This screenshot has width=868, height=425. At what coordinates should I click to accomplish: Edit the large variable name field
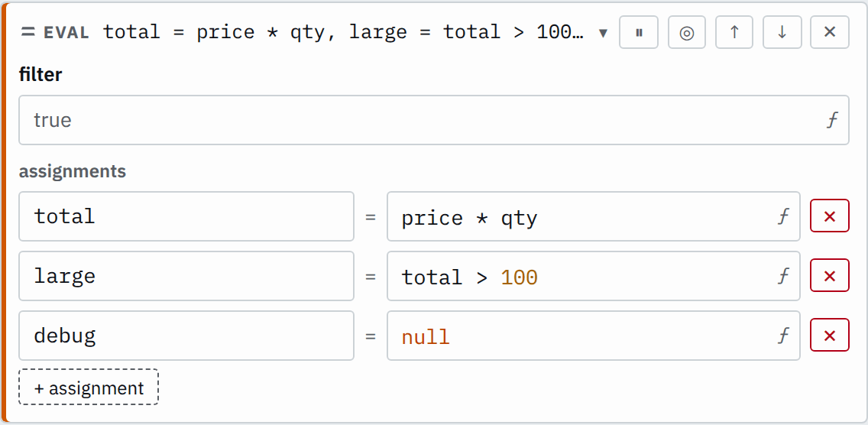click(x=186, y=276)
